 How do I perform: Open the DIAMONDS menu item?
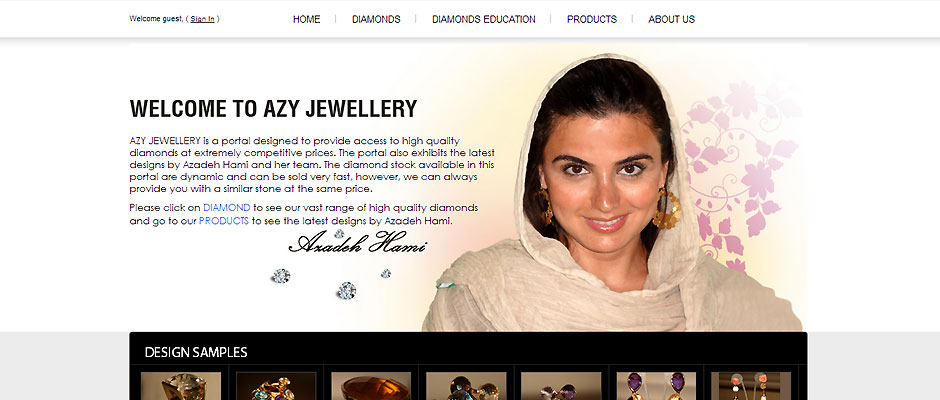(x=376, y=19)
